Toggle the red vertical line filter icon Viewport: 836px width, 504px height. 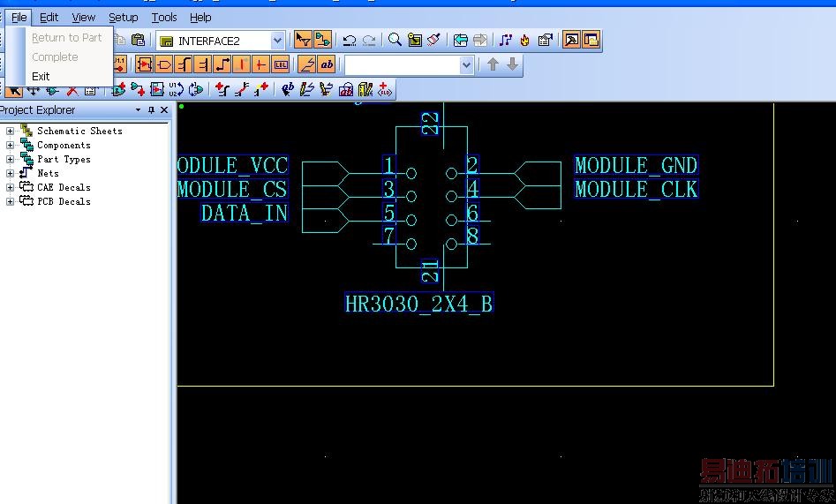point(242,64)
